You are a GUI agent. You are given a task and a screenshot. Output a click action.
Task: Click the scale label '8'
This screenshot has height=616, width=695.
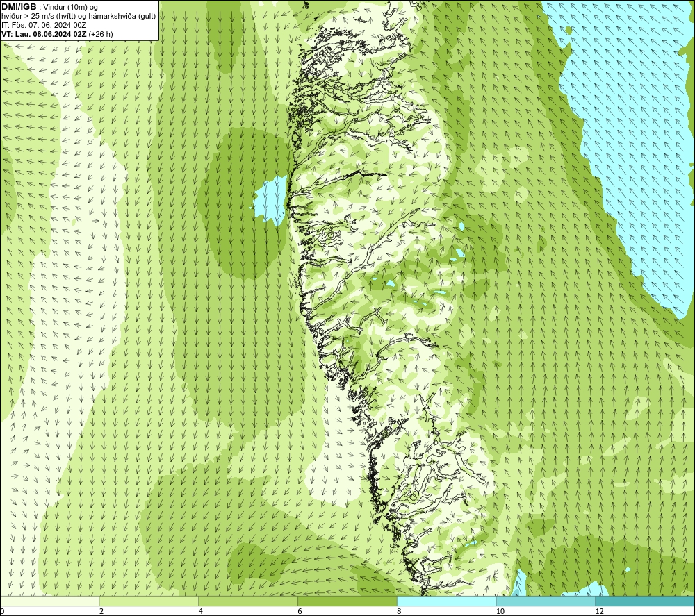pyautogui.click(x=400, y=612)
